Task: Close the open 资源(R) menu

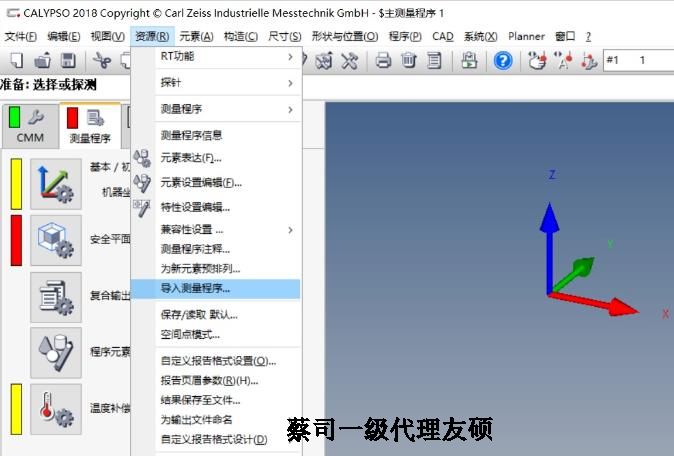Action: coord(152,37)
